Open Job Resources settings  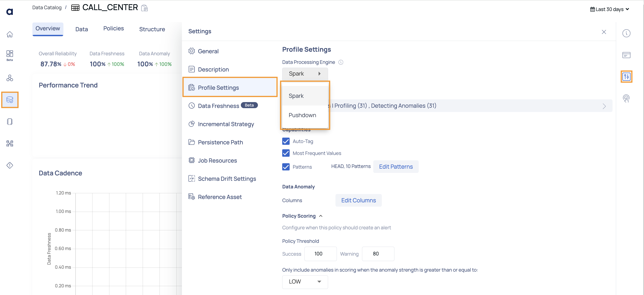(x=230, y=161)
